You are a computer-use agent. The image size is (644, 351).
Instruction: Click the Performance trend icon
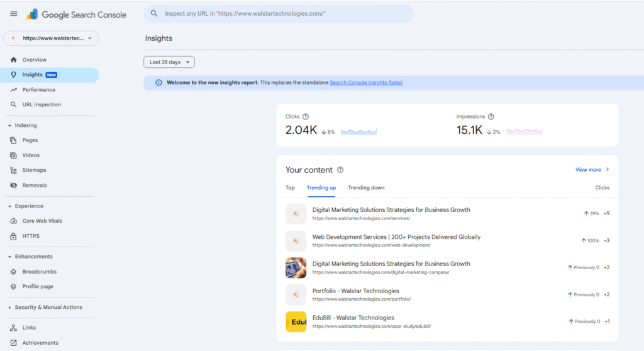pyautogui.click(x=14, y=89)
